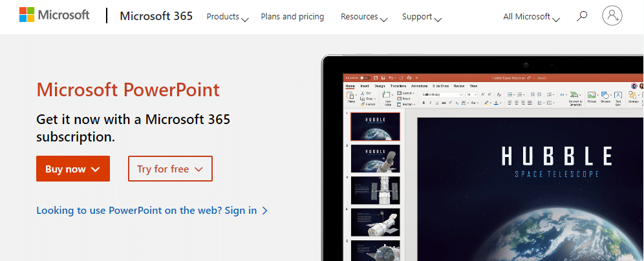Expand the Support menu
The width and height of the screenshot is (644, 261).
point(422,17)
